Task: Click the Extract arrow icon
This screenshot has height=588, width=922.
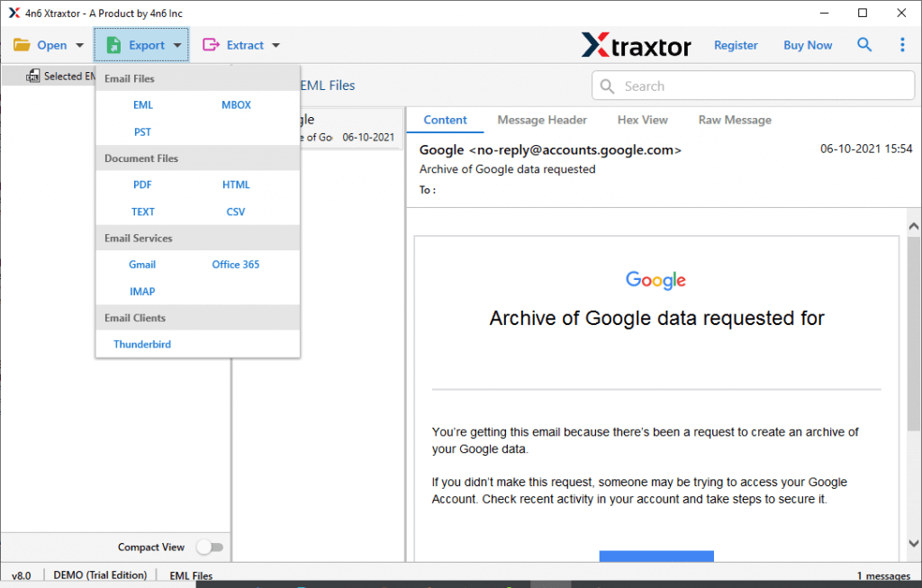Action: (211, 45)
